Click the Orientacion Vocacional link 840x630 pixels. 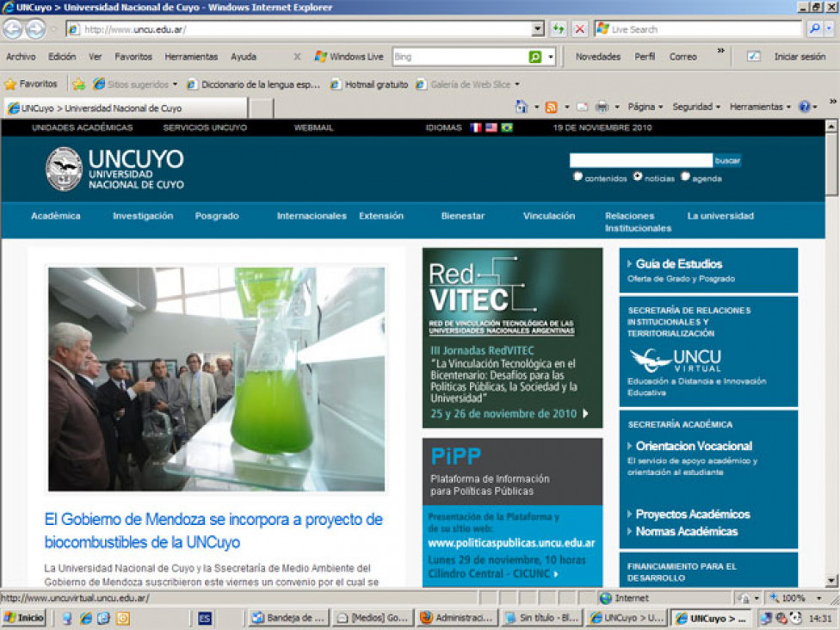(694, 446)
